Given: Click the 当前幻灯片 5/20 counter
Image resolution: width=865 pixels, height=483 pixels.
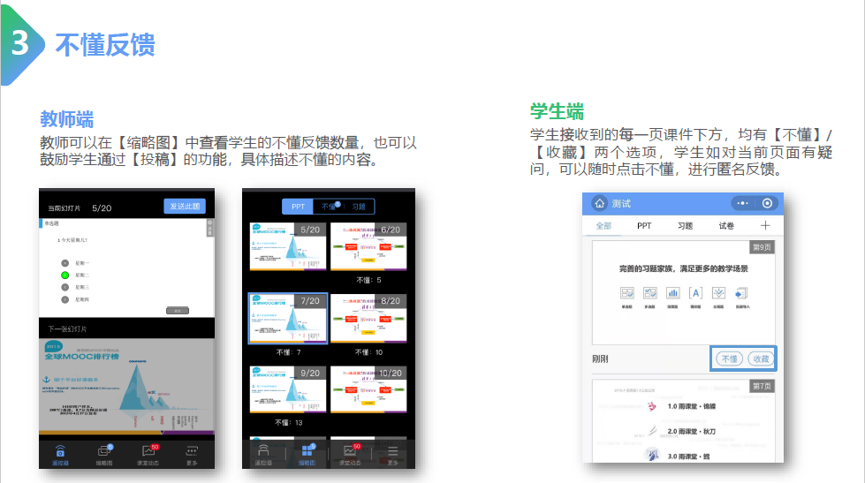Looking at the screenshot, I should pos(79,208).
